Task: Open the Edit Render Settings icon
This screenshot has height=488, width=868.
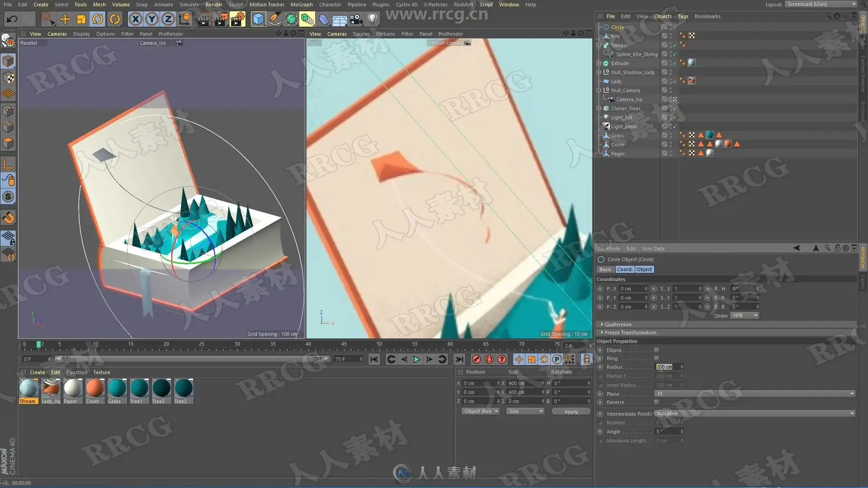Action: (x=237, y=19)
